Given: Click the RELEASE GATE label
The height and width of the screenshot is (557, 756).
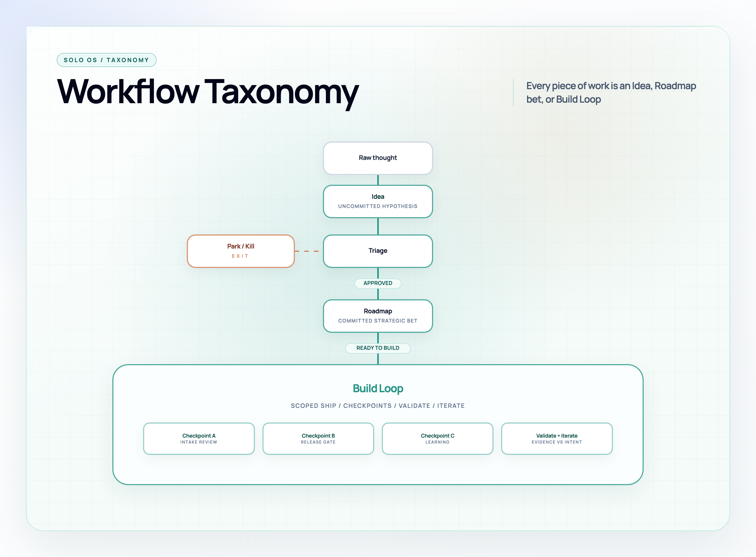Looking at the screenshot, I should [318, 442].
